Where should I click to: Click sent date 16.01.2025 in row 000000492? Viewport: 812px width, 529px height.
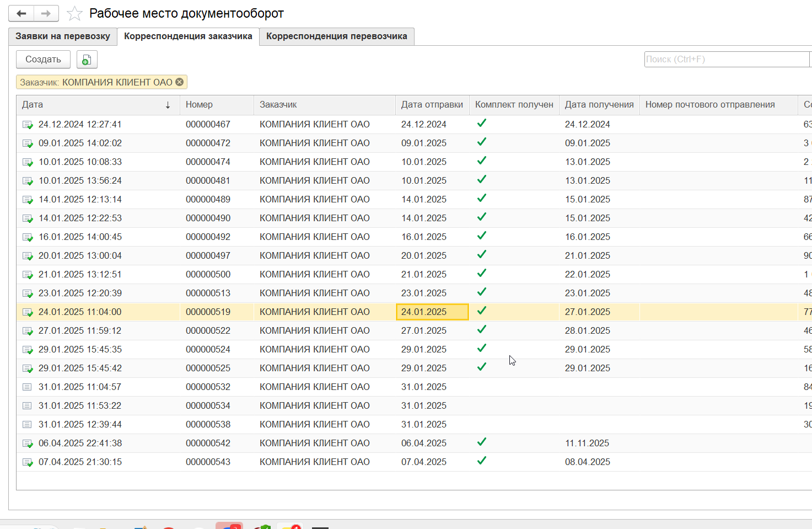point(424,237)
